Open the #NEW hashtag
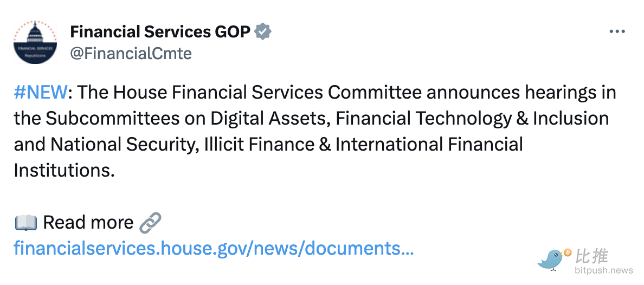The height and width of the screenshot is (285, 644). pyautogui.click(x=41, y=93)
